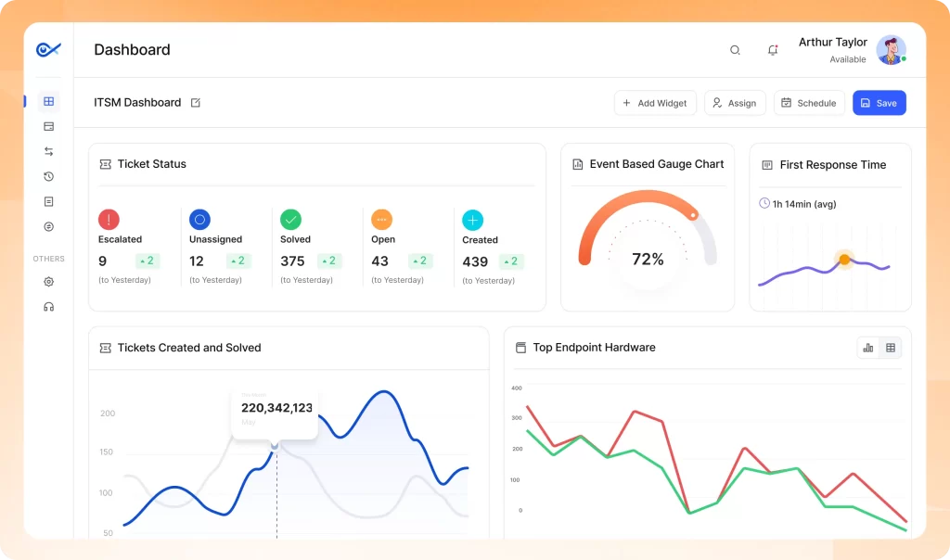This screenshot has width=950, height=560.
Task: Open settings gear under Others
Action: tap(49, 282)
